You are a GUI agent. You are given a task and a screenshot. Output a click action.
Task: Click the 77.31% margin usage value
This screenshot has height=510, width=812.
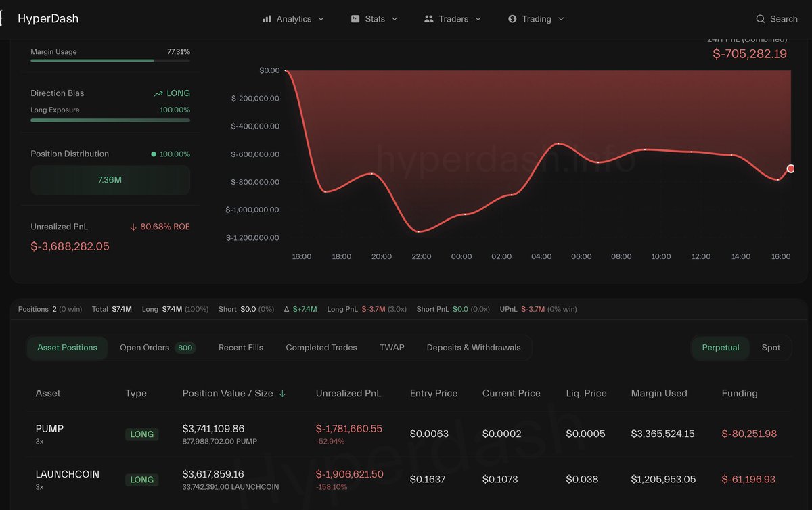179,51
